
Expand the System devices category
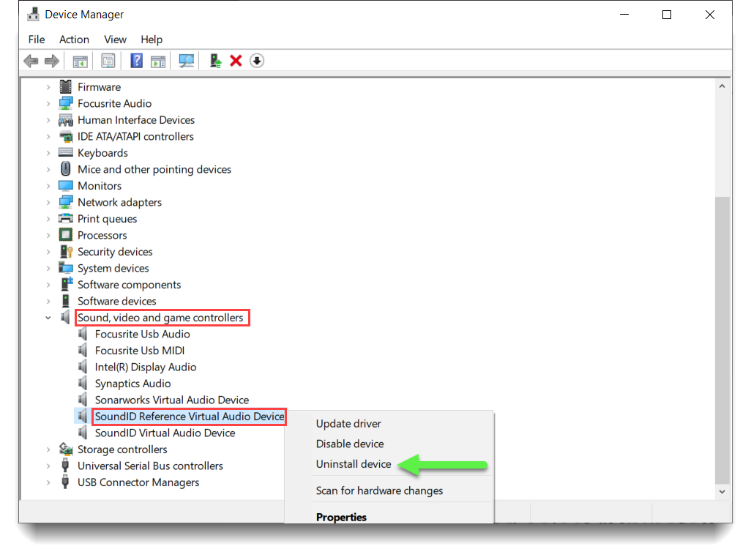(x=48, y=268)
